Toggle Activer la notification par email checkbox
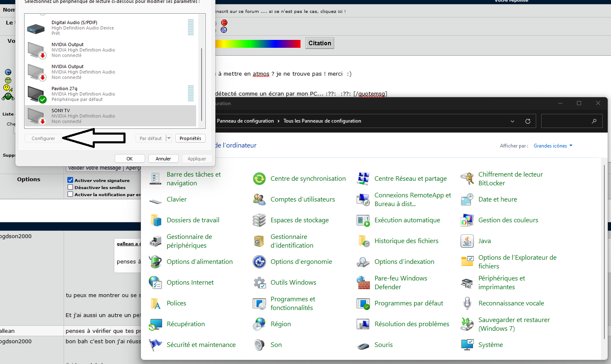 tap(70, 194)
